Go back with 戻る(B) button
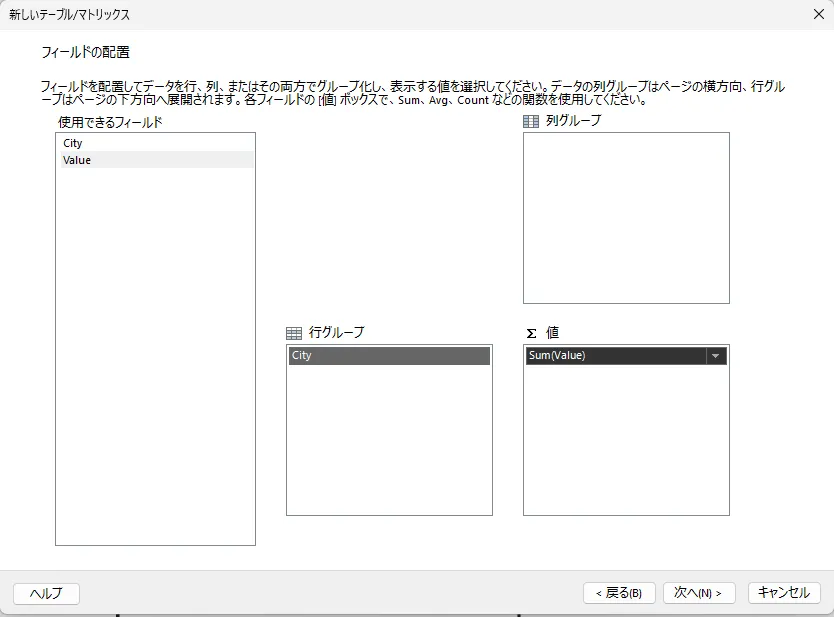This screenshot has height=617, width=834. (619, 593)
